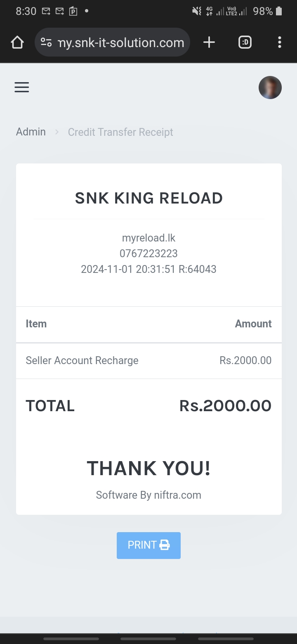
Task: Open a new tab with plus icon
Action: pyautogui.click(x=209, y=42)
